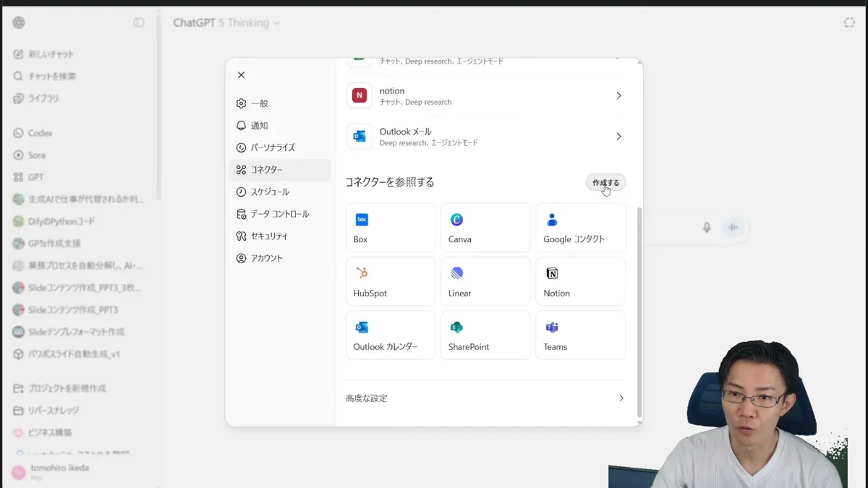Select the Google コンタクト connector card
868x488 pixels.
pos(580,228)
